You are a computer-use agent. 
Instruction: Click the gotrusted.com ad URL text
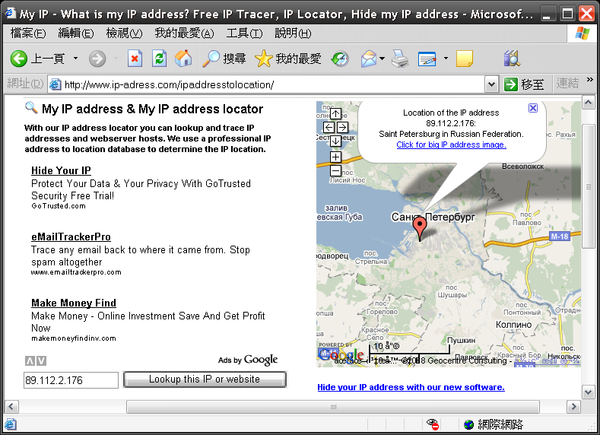(x=59, y=206)
